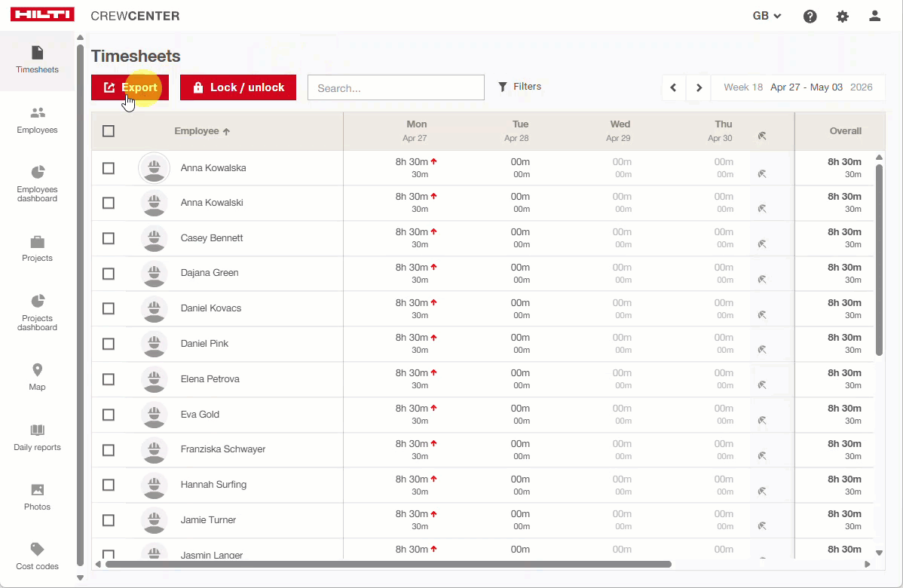This screenshot has width=903, height=588.
Task: Click the user profile icon
Action: (x=874, y=16)
